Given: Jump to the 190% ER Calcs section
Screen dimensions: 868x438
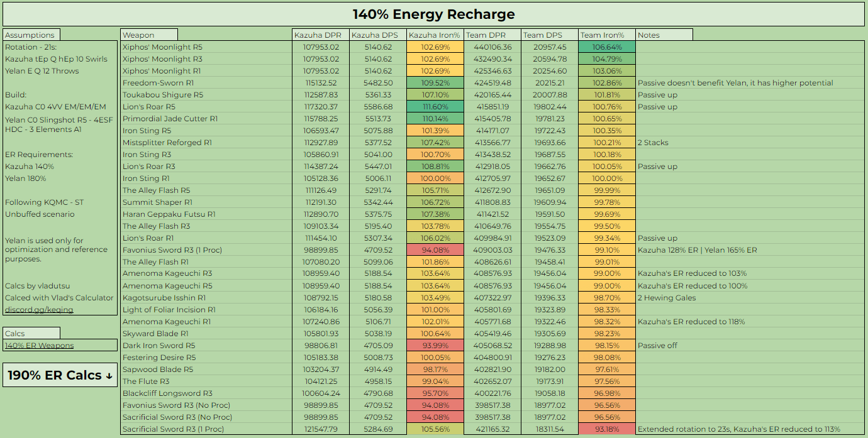Looking at the screenshot, I should 60,375.
